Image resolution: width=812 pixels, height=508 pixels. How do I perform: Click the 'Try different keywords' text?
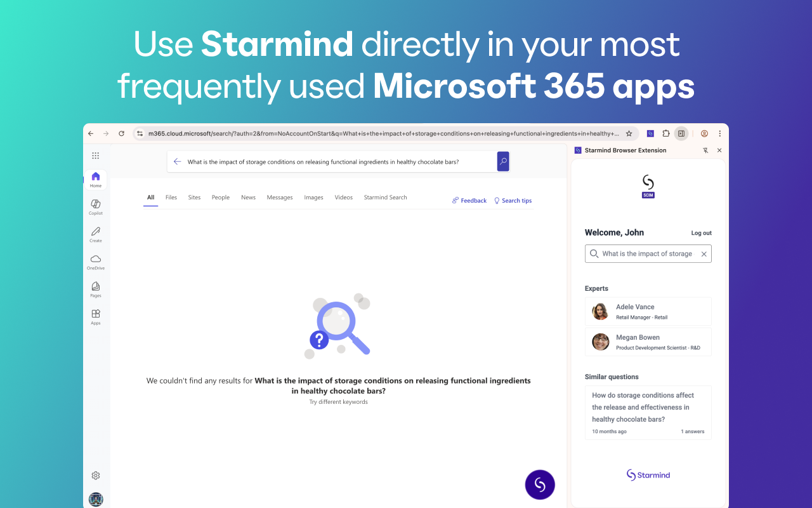pos(338,402)
